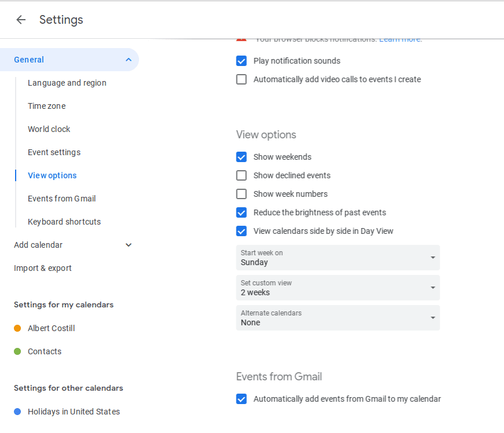
Task: Click the back arrow next to Settings
Action: [x=21, y=20]
